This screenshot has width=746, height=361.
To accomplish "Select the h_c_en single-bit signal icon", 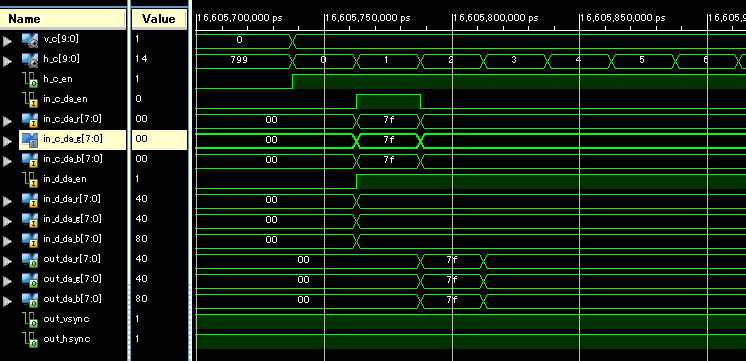I will (30, 79).
